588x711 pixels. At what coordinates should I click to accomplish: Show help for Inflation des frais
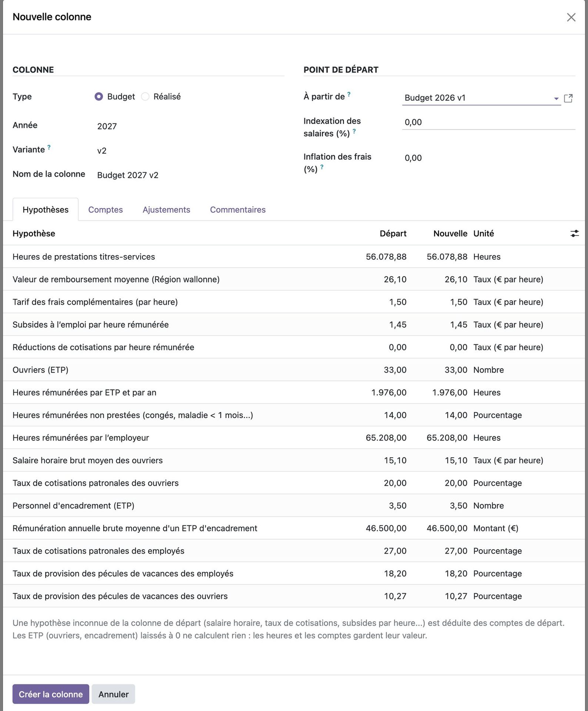click(322, 167)
